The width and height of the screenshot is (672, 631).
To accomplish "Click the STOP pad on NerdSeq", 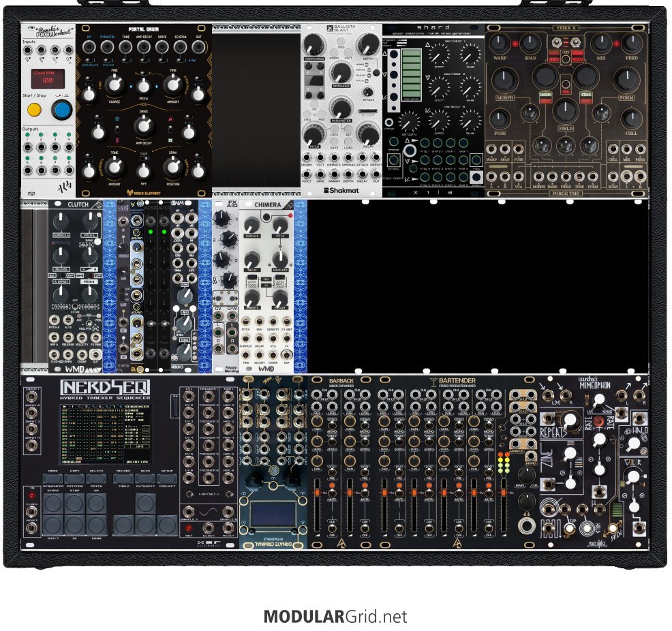I will [x=74, y=503].
